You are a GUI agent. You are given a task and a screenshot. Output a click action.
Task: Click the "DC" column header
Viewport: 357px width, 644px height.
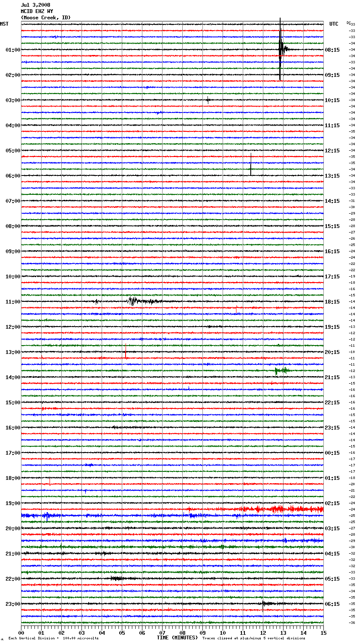(x=348, y=23)
